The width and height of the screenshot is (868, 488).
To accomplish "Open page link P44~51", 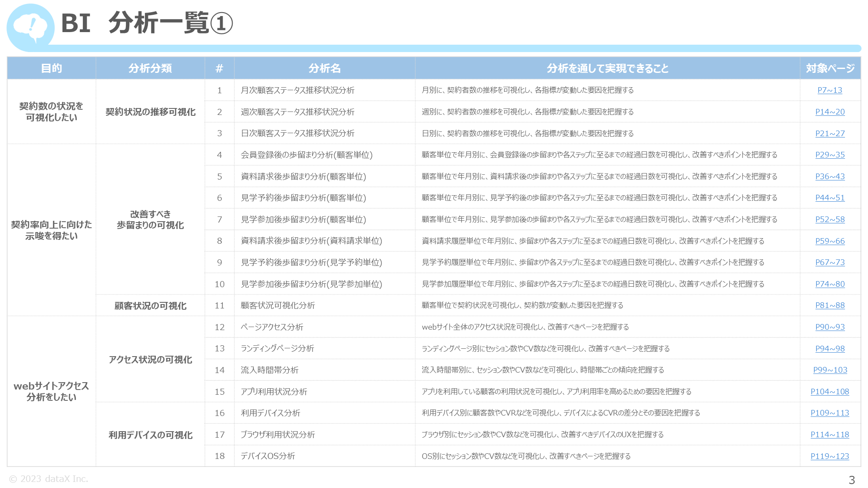I will coord(830,198).
